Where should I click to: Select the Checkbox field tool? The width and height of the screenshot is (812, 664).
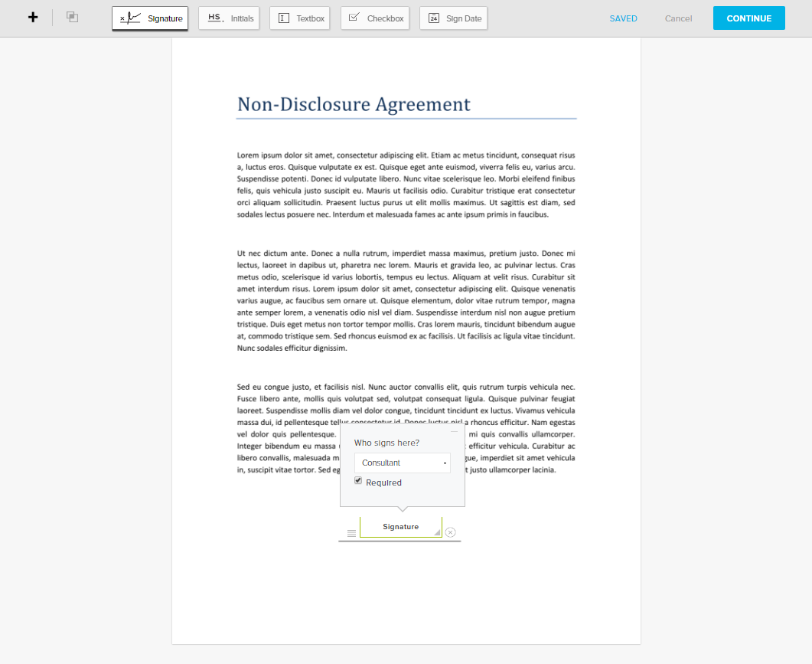(x=375, y=18)
